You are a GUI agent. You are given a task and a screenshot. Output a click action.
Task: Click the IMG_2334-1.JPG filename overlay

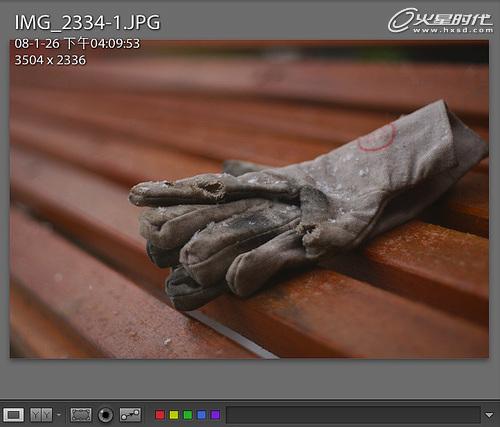87,23
